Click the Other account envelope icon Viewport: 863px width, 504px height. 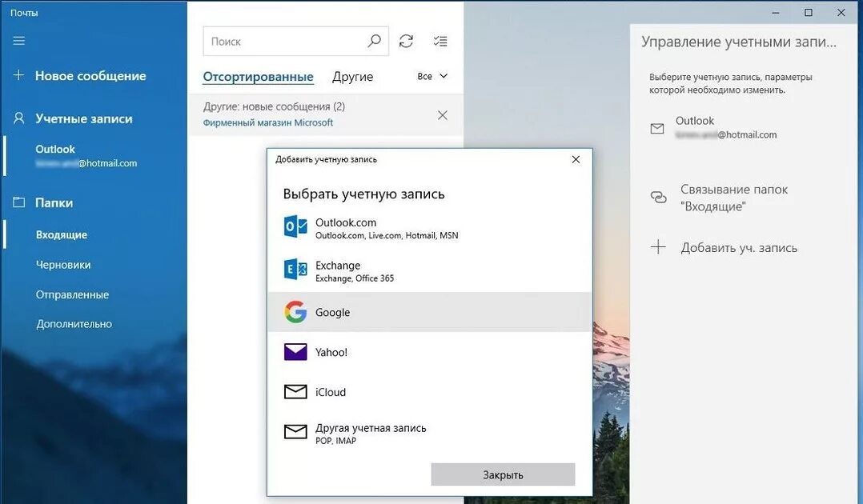click(295, 432)
